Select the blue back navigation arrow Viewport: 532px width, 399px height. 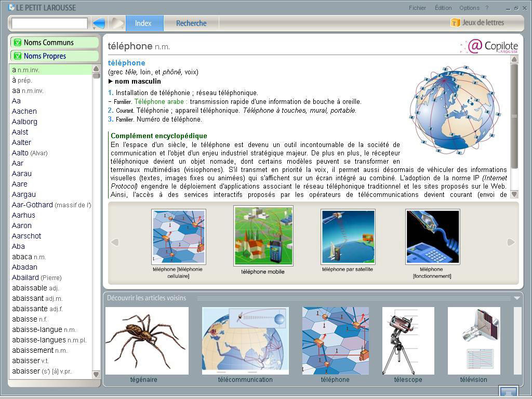point(99,22)
